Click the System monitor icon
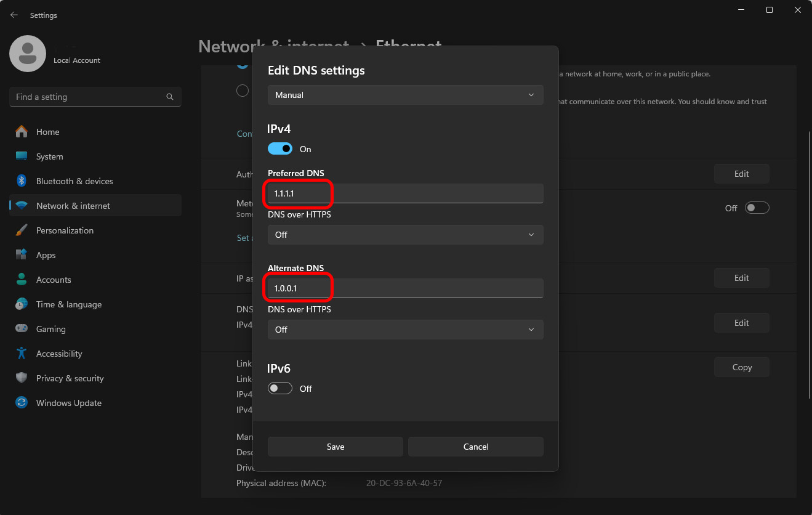 pyautogui.click(x=22, y=156)
